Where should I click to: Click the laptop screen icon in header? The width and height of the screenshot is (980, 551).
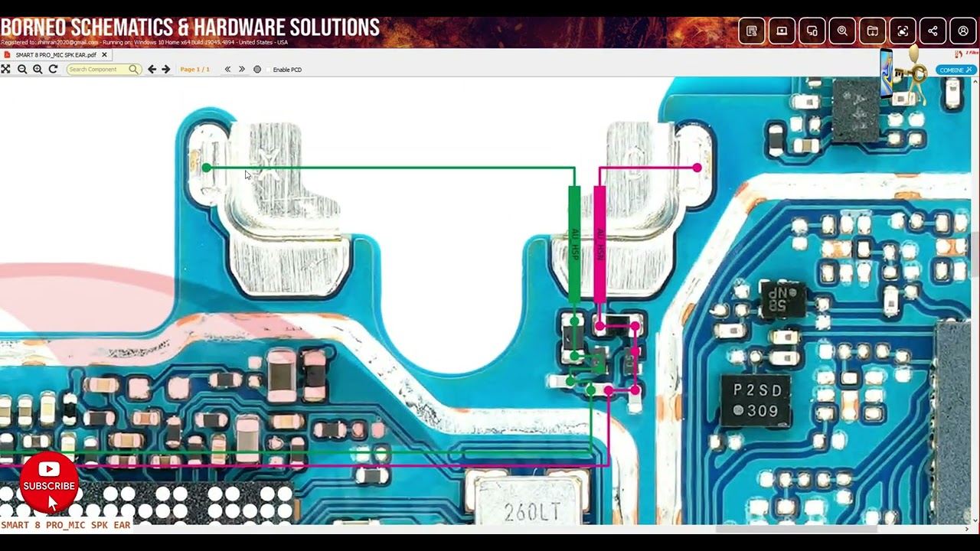(782, 31)
